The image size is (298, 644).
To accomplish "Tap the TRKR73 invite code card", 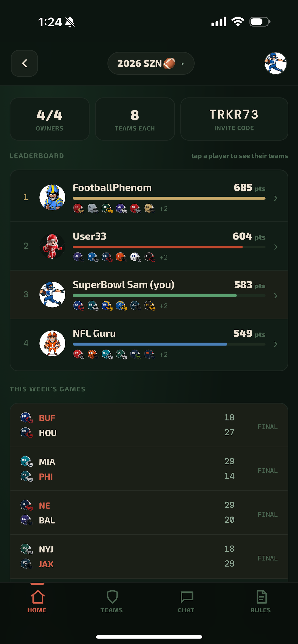I will (x=234, y=119).
